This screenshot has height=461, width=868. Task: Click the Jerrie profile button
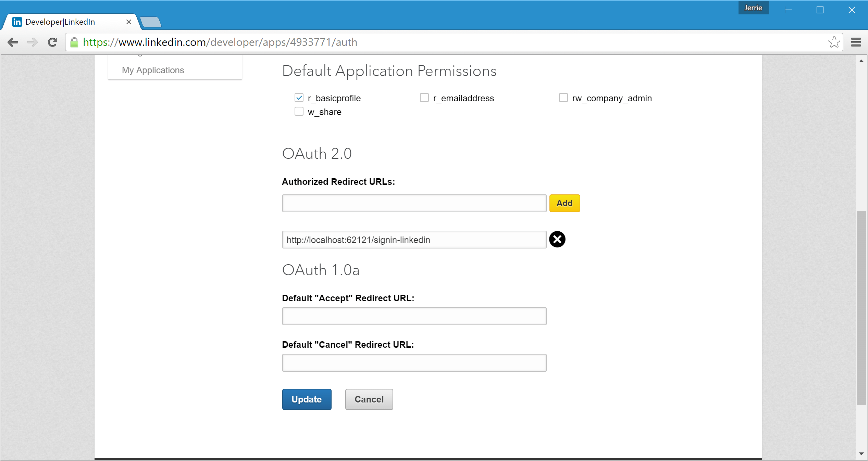click(753, 8)
